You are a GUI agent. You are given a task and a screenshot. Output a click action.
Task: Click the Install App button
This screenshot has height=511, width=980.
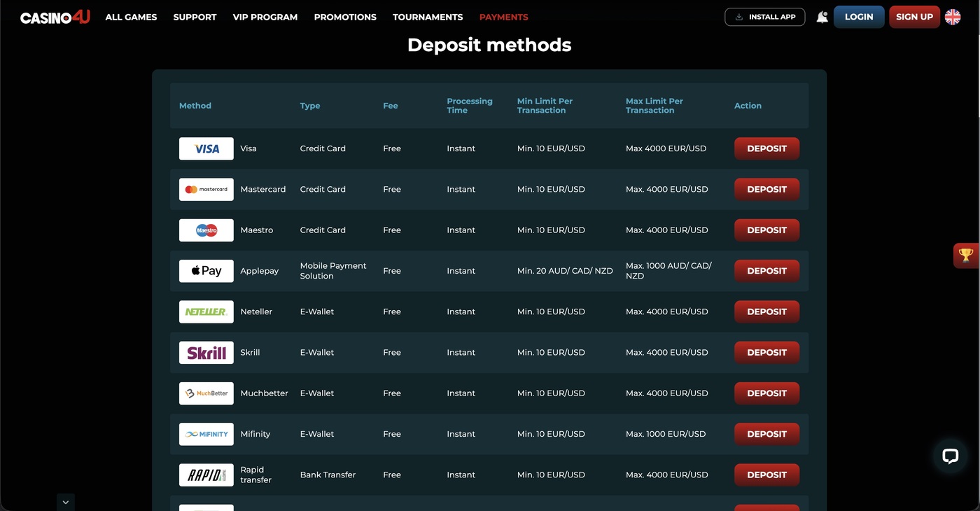(765, 17)
